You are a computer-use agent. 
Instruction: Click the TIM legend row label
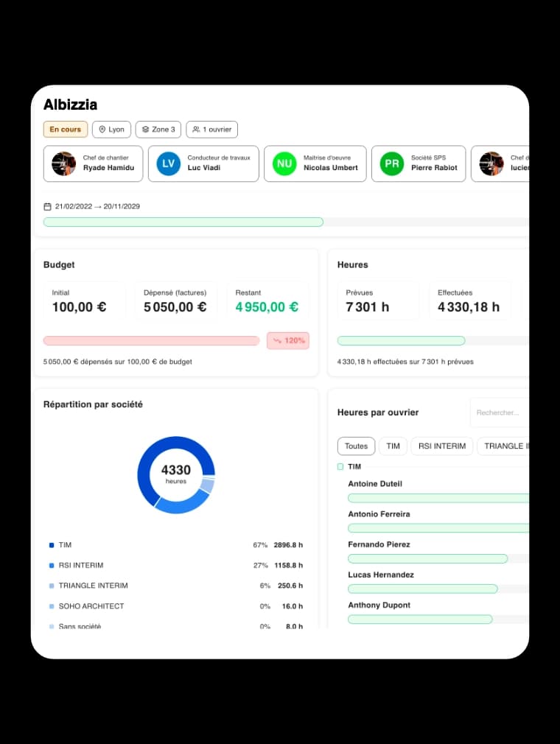(65, 545)
